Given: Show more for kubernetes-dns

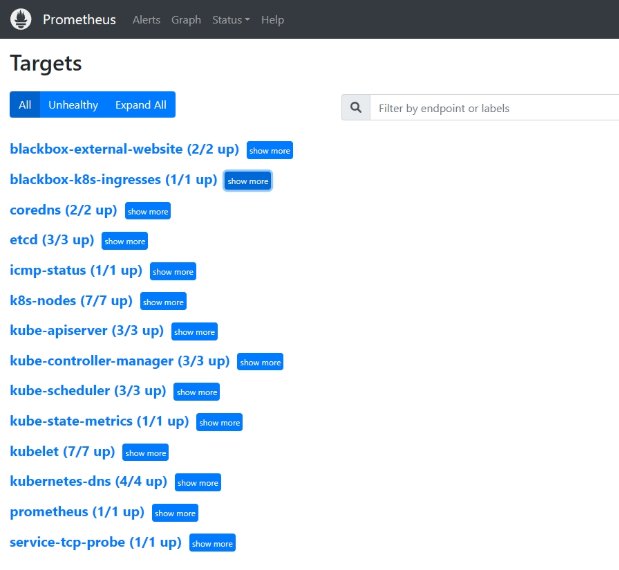Looking at the screenshot, I should (198, 482).
